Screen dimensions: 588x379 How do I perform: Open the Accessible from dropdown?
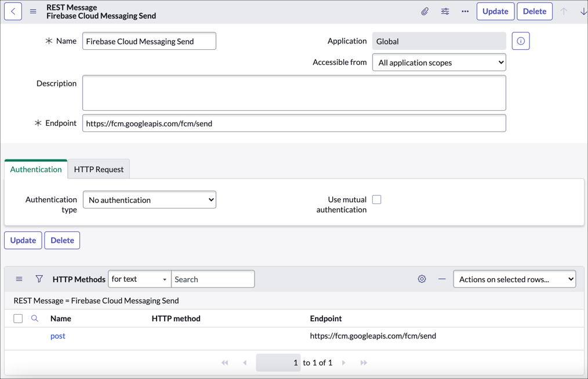click(439, 62)
